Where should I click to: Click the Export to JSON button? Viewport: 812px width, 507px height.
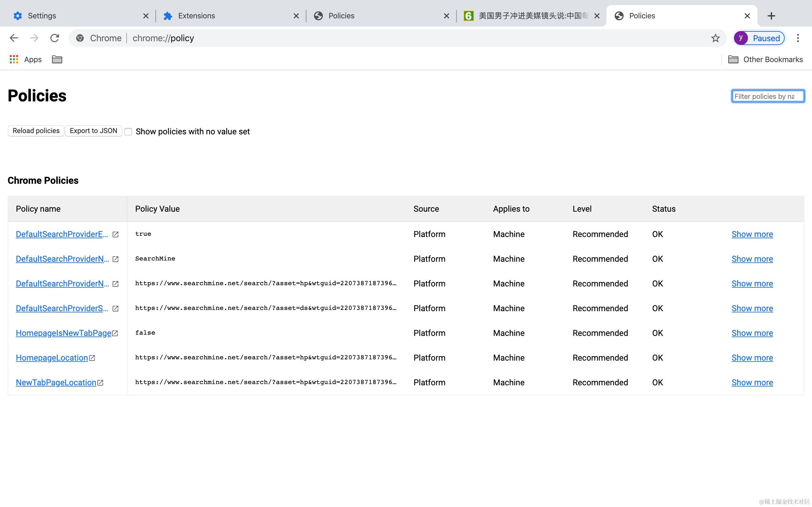[x=93, y=131]
